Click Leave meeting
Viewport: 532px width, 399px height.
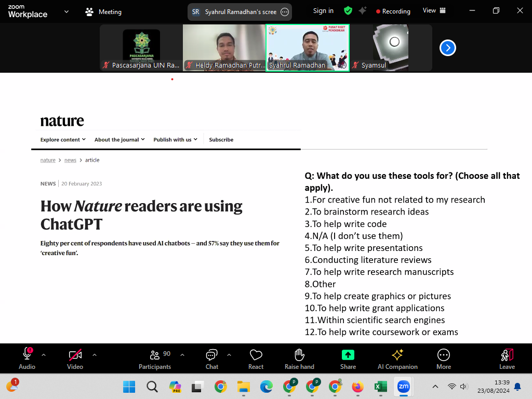pyautogui.click(x=507, y=358)
